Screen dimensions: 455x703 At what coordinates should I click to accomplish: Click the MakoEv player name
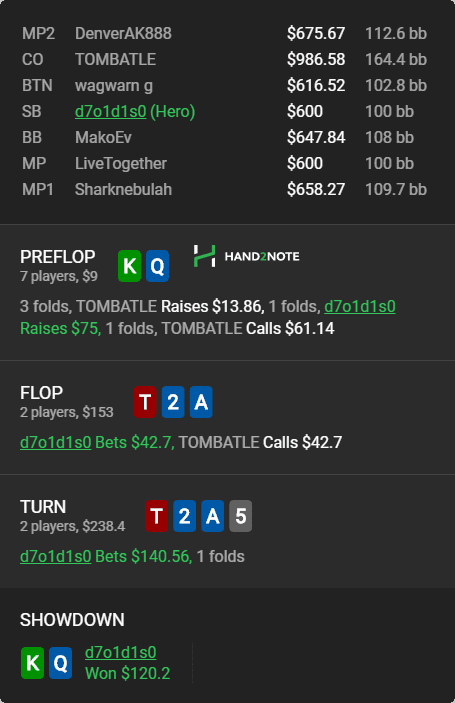coord(103,137)
